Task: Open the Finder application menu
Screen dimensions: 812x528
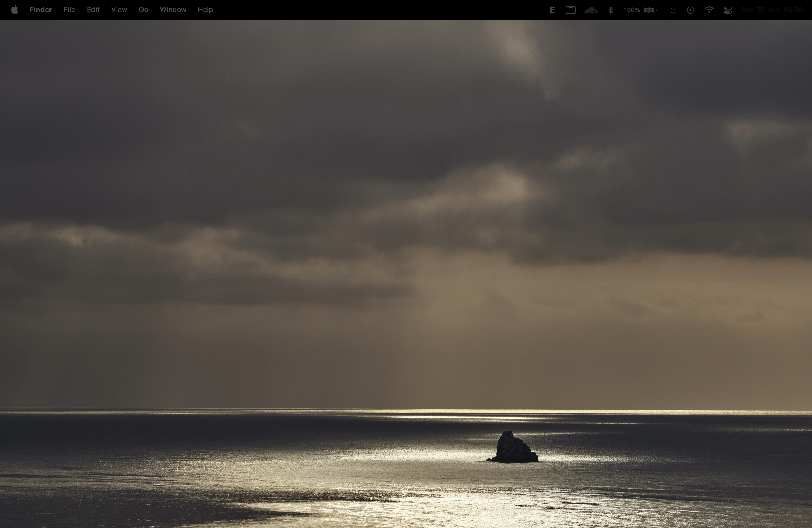Action: [x=41, y=10]
